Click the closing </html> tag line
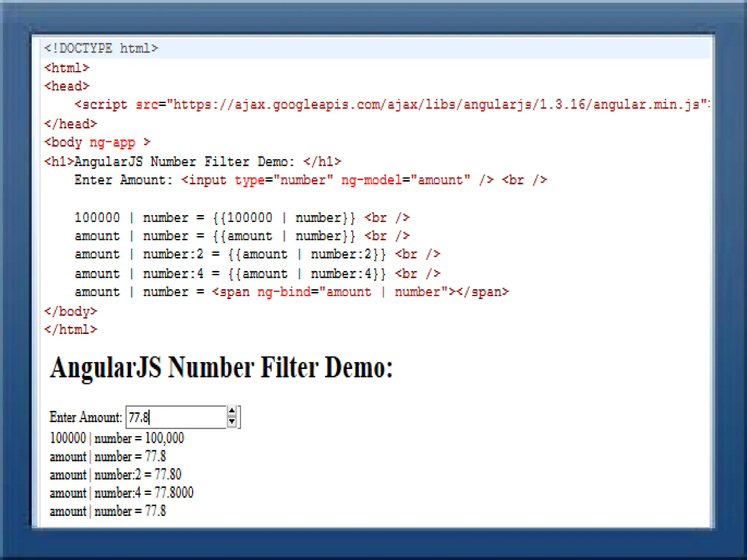 (71, 330)
